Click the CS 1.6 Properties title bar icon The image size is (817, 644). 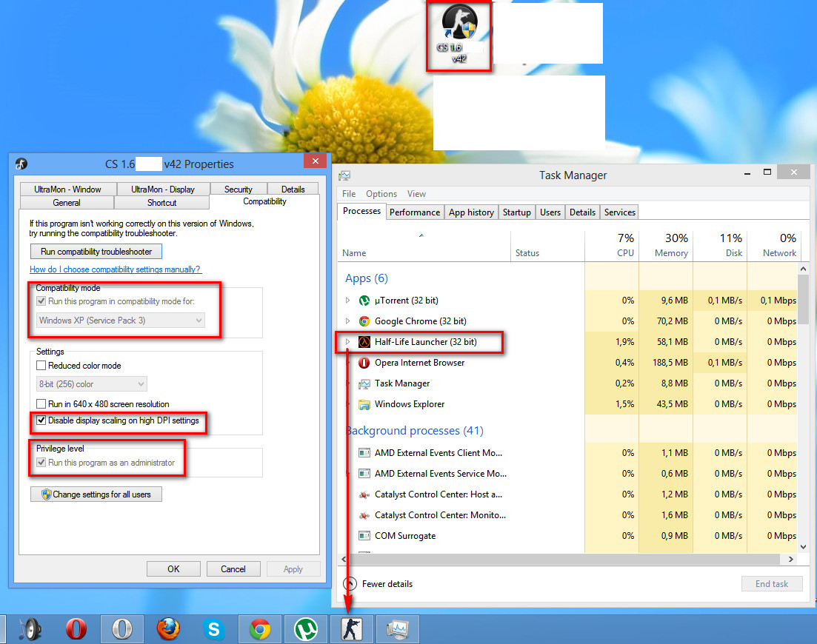[21, 164]
